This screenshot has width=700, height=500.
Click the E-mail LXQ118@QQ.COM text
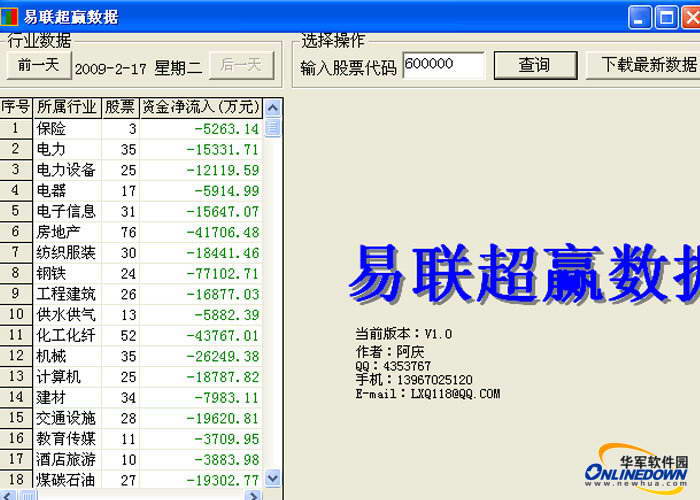click(x=428, y=394)
